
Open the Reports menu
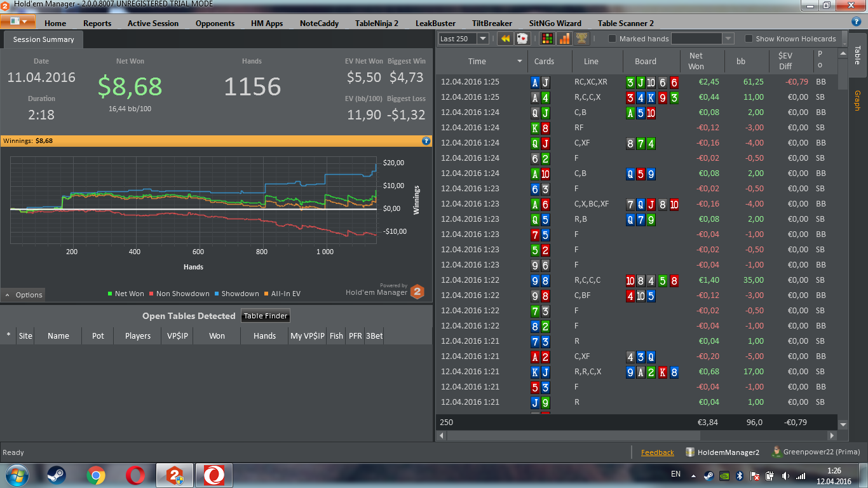point(97,23)
